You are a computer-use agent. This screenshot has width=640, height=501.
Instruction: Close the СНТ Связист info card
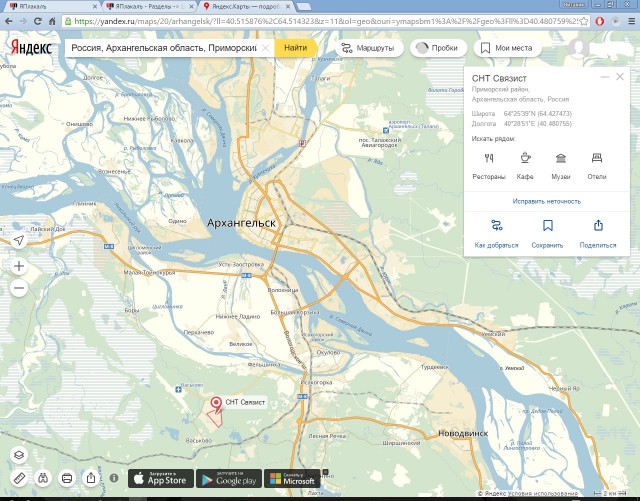click(620, 76)
